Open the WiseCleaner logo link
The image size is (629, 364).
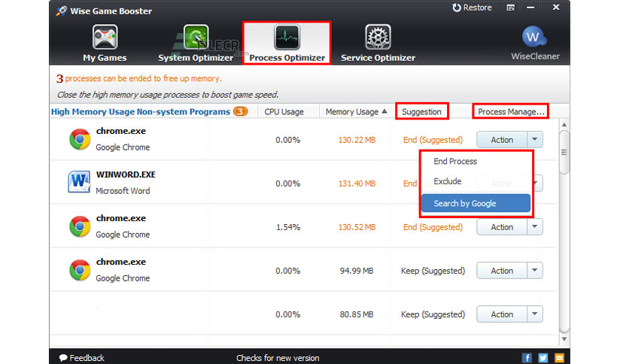pos(534,37)
